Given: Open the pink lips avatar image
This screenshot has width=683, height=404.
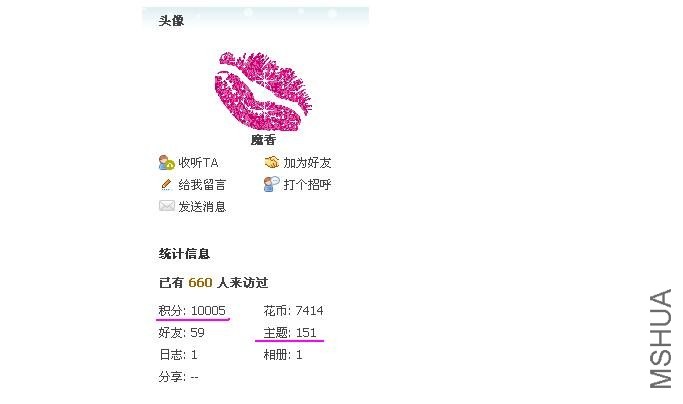Looking at the screenshot, I should click(x=263, y=91).
